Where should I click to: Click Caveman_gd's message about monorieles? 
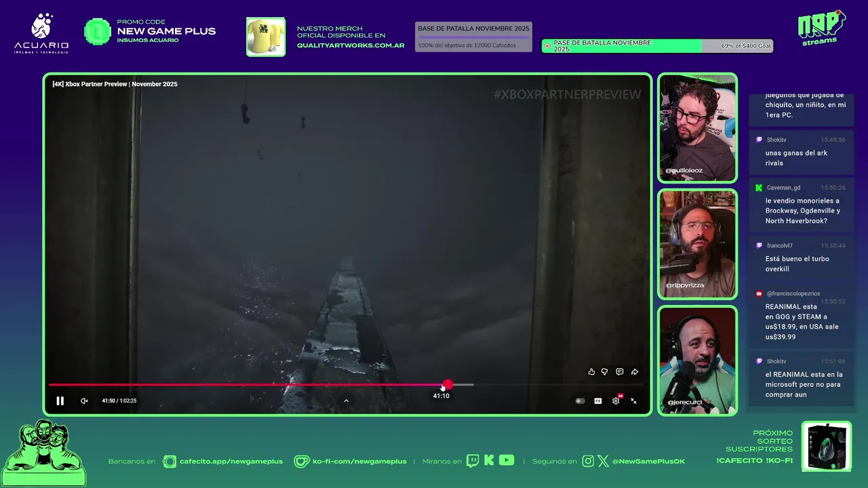point(803,211)
